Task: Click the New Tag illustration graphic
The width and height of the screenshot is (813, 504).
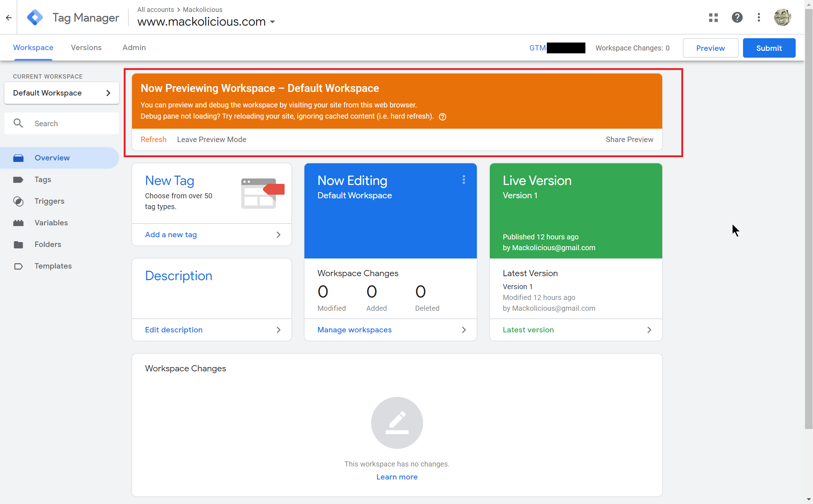Action: tap(263, 193)
